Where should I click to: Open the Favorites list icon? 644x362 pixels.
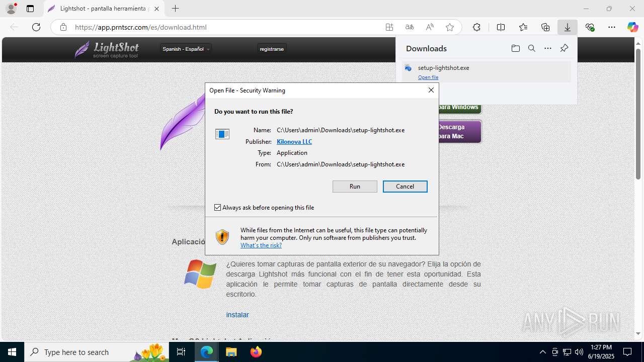point(523,27)
